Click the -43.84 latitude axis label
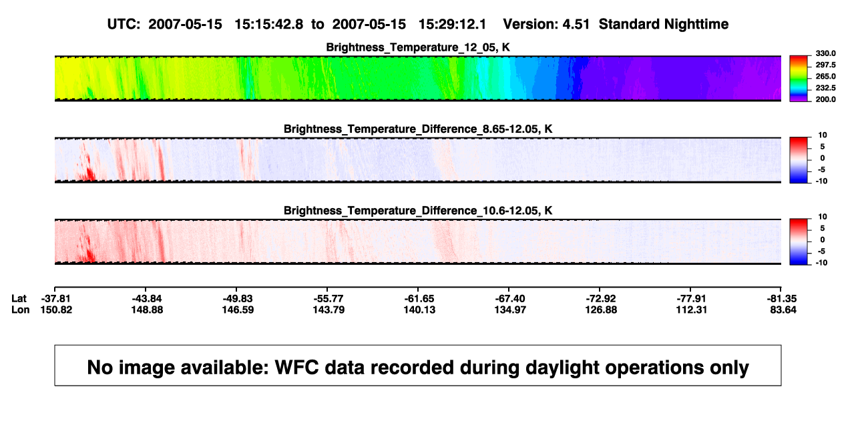This screenshot has height=445, width=868. click(x=147, y=298)
